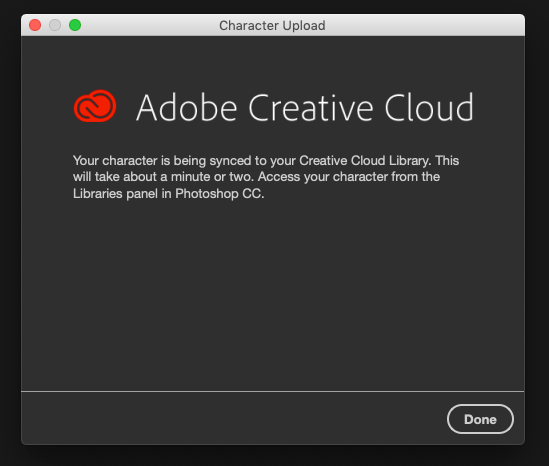The image size is (549, 466).
Task: Click the empty area below the message
Action: [272, 294]
